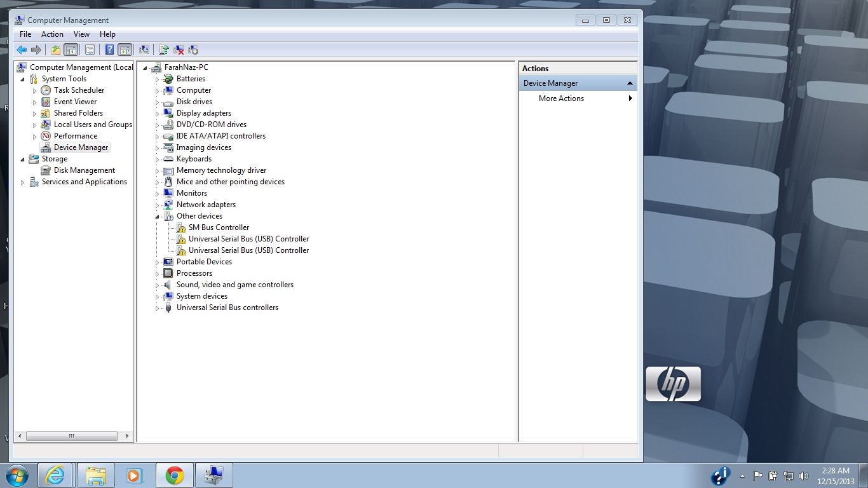868x488 pixels.
Task: Click the Properties toolbar icon
Action: point(90,50)
